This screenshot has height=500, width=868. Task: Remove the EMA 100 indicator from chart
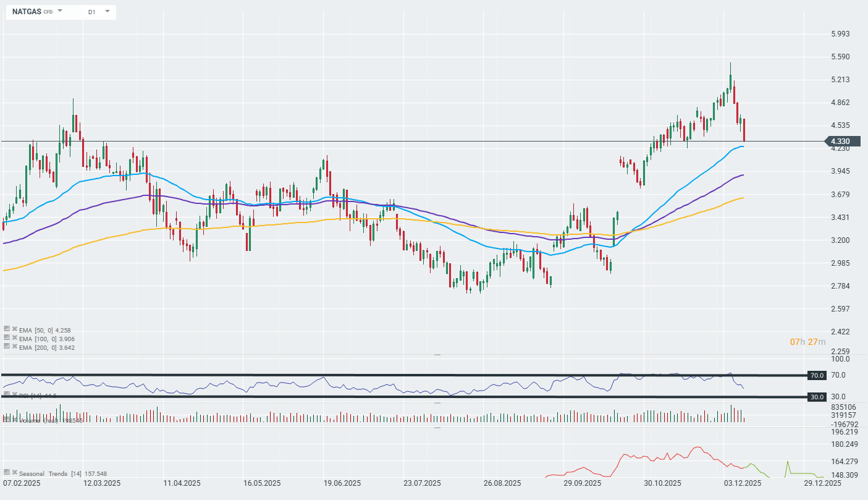(14, 339)
